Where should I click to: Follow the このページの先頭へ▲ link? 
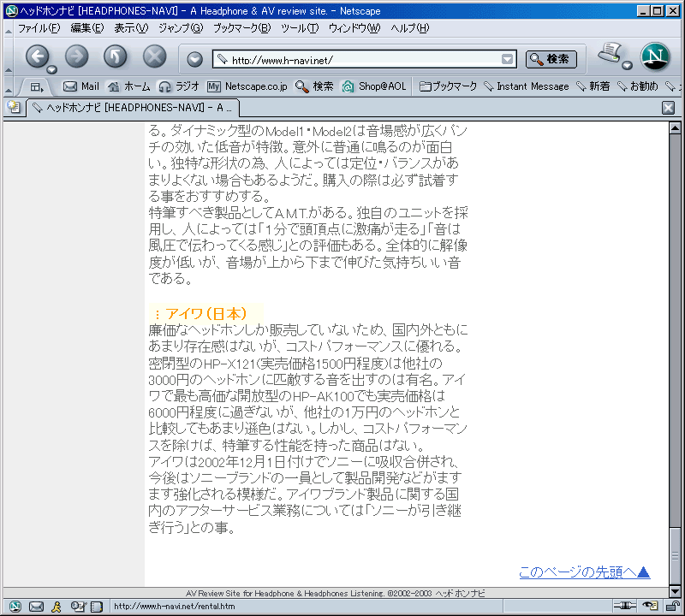coord(585,572)
